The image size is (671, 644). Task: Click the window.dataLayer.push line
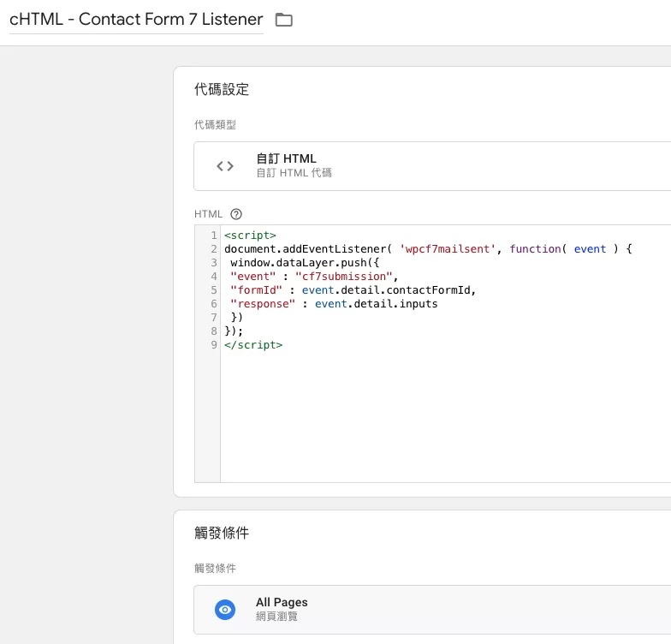(x=305, y=262)
